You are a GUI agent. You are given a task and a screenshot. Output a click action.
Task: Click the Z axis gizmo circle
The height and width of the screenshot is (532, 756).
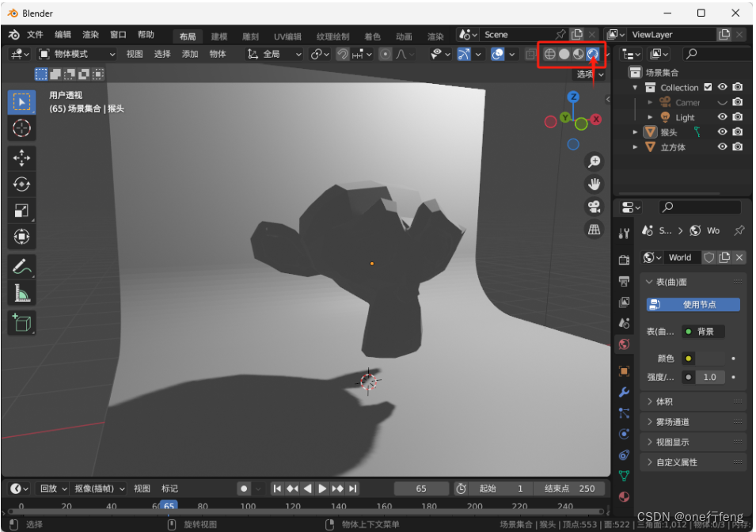click(x=573, y=97)
